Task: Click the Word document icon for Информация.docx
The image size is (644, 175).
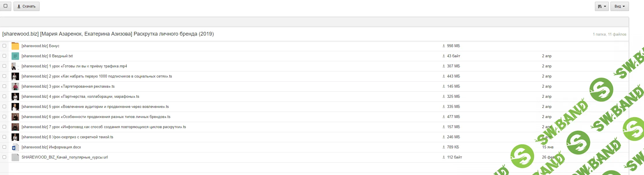Action: pyautogui.click(x=15, y=147)
